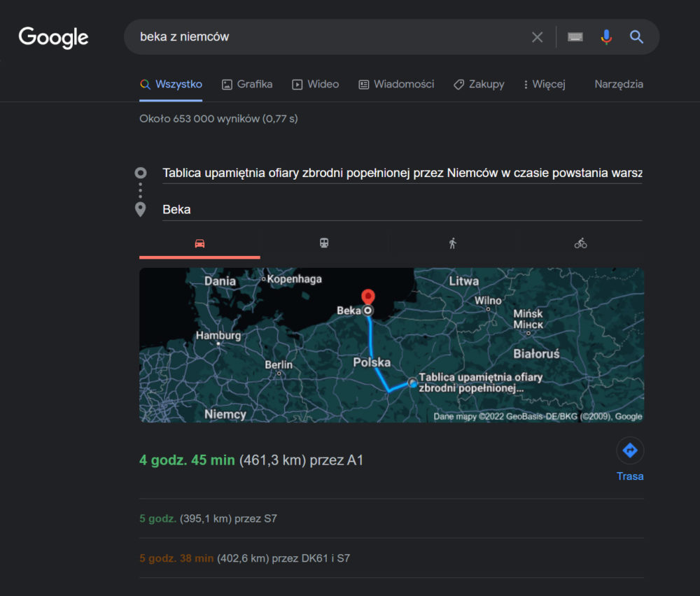Click the 'Mińsk' label on the map

528,313
